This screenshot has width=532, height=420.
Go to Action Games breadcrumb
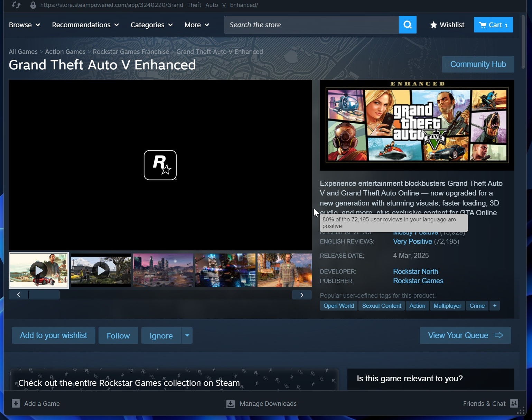(x=65, y=51)
